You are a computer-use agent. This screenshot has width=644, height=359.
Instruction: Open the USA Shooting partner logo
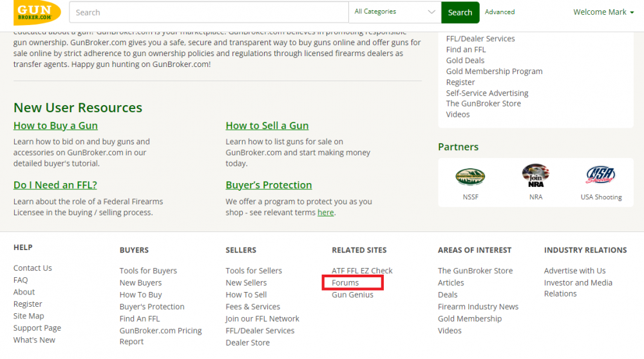click(x=600, y=175)
